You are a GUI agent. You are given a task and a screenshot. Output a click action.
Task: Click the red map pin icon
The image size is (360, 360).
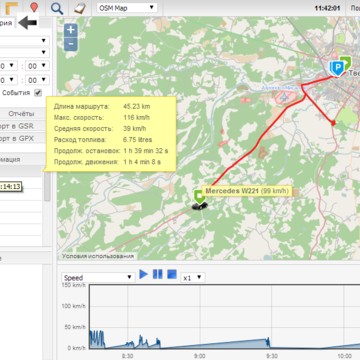(34, 7)
